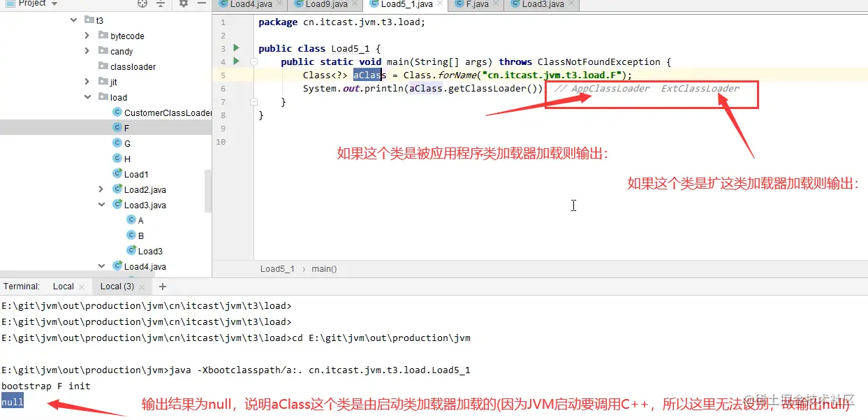This screenshot has height=420, width=868.
Task: Click Load5_1 in editor breadcrumb
Action: click(277, 269)
